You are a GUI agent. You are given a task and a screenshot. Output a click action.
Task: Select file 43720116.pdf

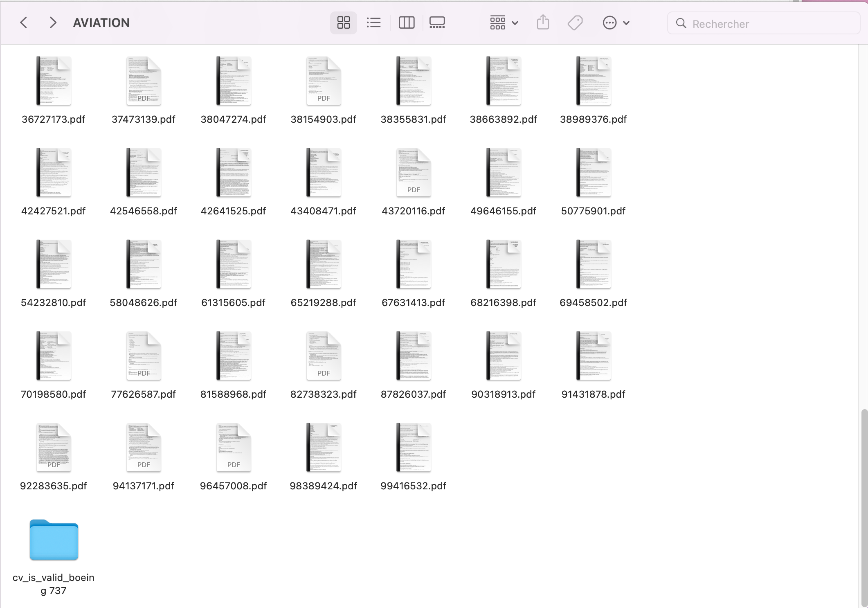pos(413,173)
